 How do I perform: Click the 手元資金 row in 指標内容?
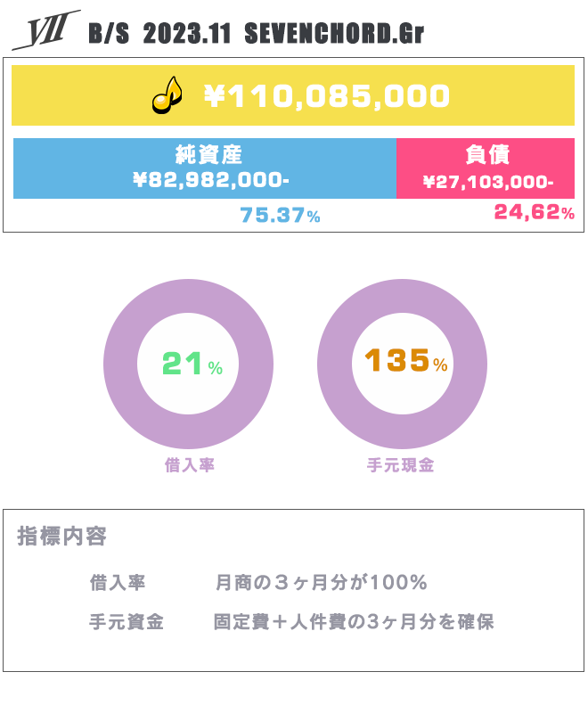tap(126, 622)
